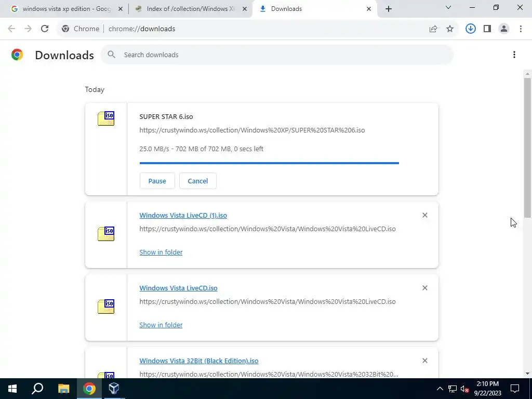Show hidden system tray icons

(440, 389)
